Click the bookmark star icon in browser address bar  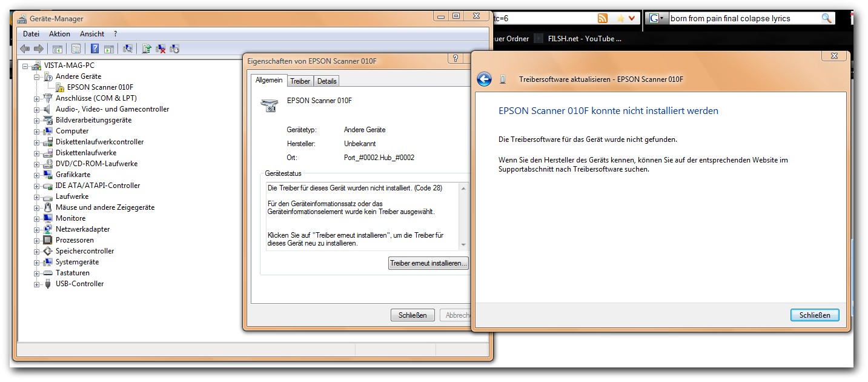tap(620, 18)
